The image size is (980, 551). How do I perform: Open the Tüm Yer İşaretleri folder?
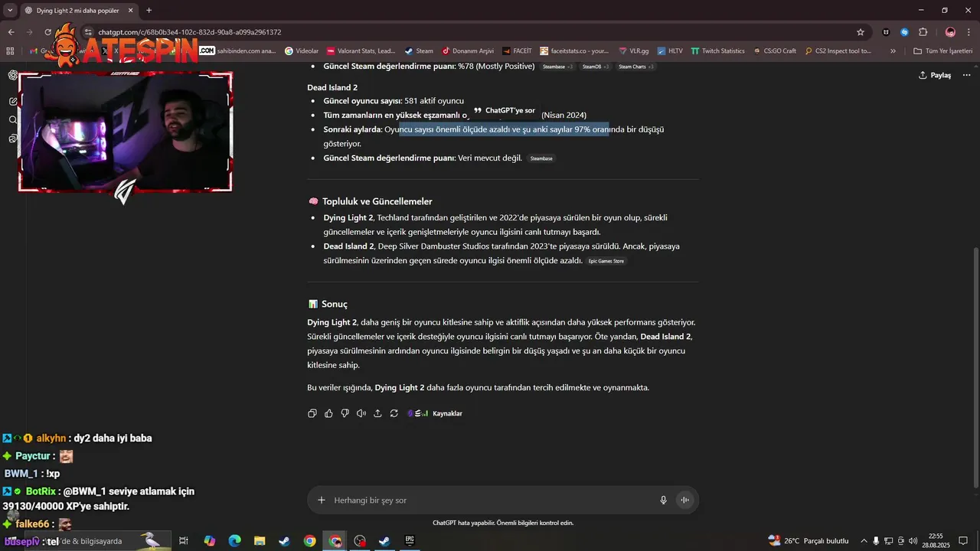pyautogui.click(x=942, y=51)
